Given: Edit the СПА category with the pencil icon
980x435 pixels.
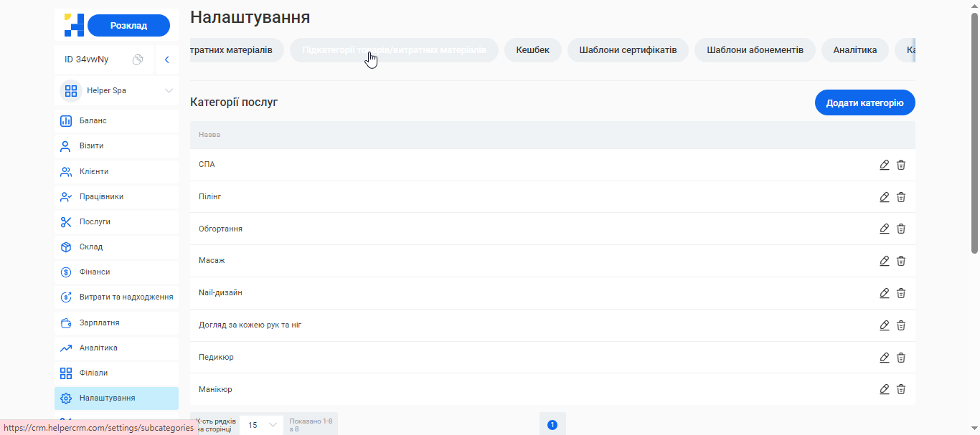Looking at the screenshot, I should coord(884,165).
